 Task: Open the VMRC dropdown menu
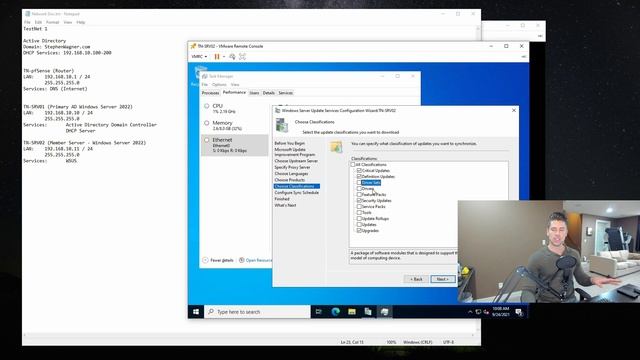tap(199, 57)
